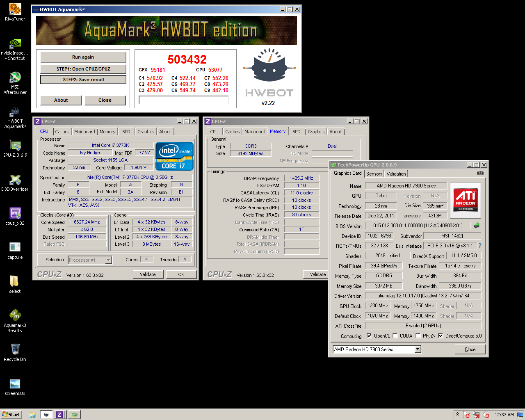The image size is (525, 420).
Task: Open the SPD tab in Memory CPU-Z window
Action: pos(297,132)
